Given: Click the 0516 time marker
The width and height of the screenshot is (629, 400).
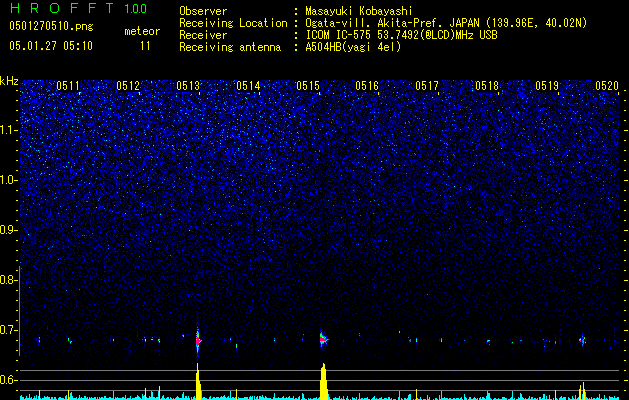Looking at the screenshot, I should pyautogui.click(x=367, y=86).
